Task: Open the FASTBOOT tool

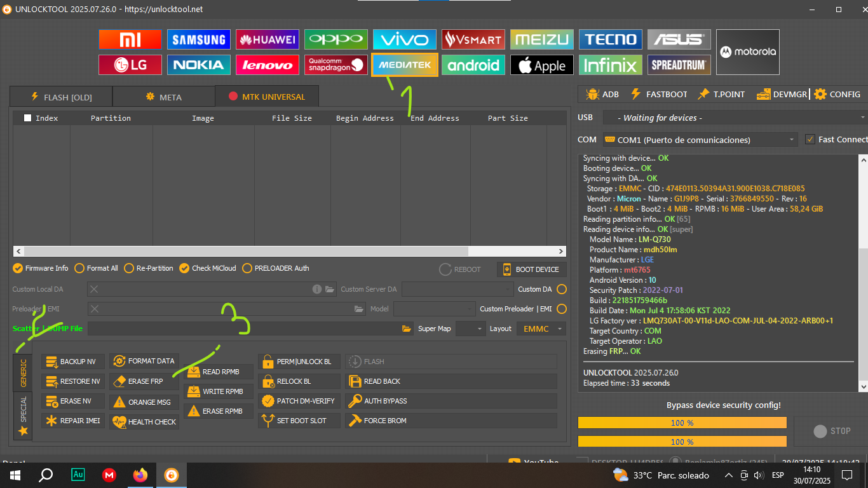Action: point(659,94)
